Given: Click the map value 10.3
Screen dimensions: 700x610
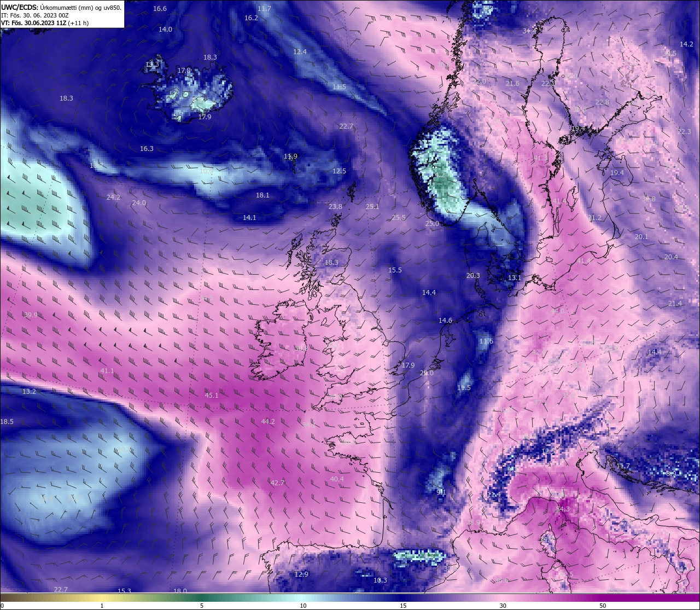Looking at the screenshot, I should click(380, 580).
